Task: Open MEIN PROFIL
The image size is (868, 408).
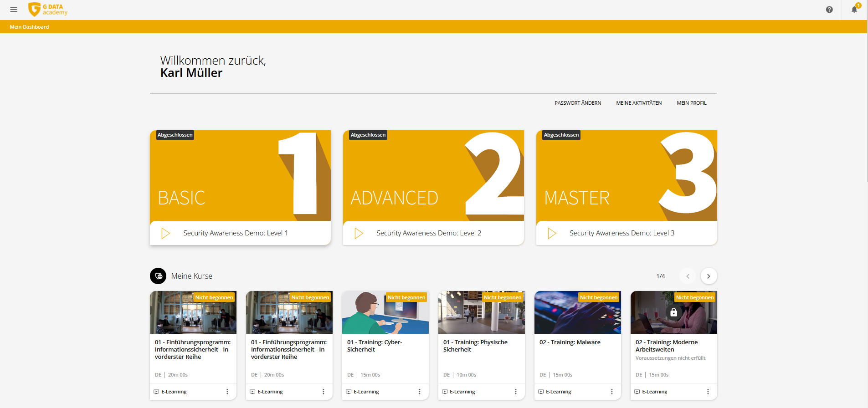Action: [691, 103]
